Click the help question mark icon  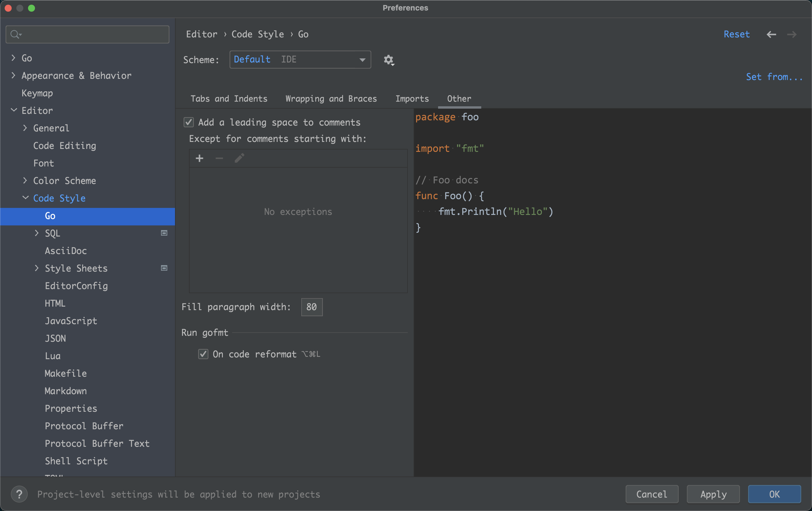(x=19, y=494)
